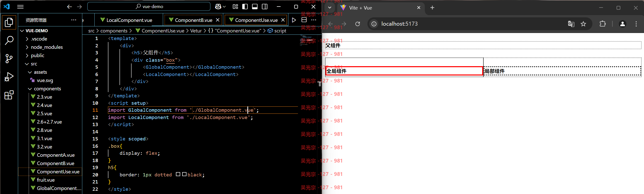Go forward in VS Code navigation
Viewport: 644px width, 194px height.
79,7
